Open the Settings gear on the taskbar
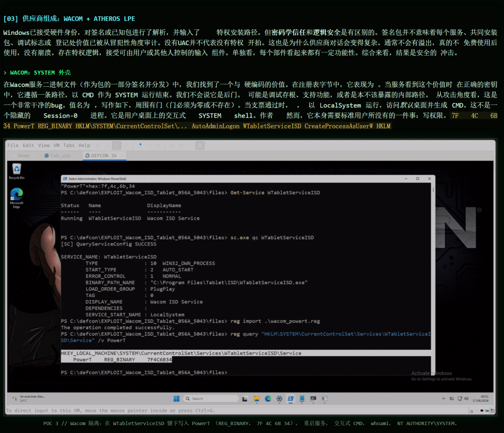504x433 pixels. point(279,398)
